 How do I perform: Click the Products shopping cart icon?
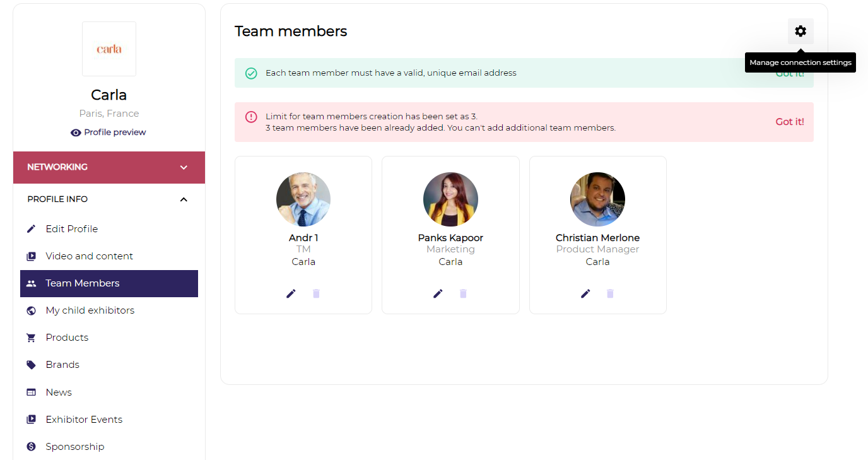point(31,338)
